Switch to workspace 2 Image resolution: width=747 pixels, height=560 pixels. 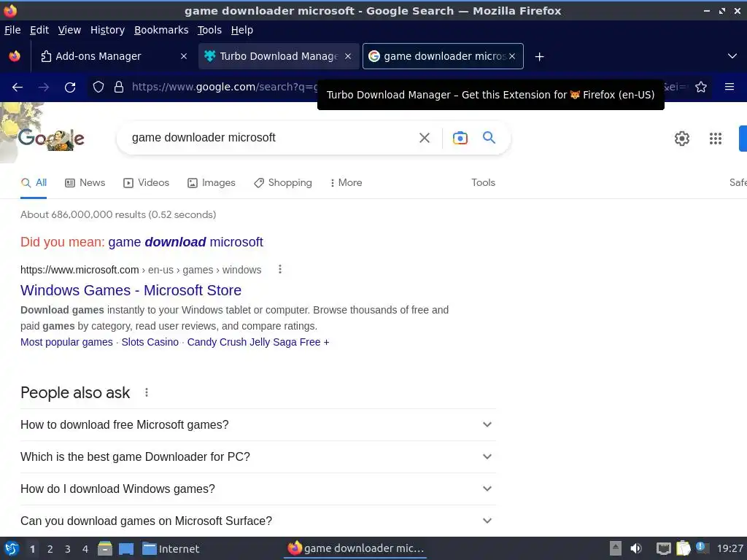(50, 549)
